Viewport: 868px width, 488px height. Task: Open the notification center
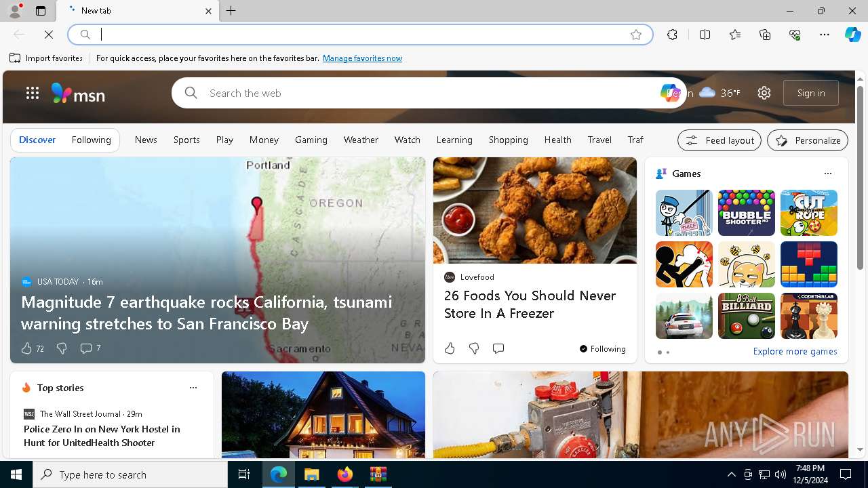pyautogui.click(x=846, y=474)
